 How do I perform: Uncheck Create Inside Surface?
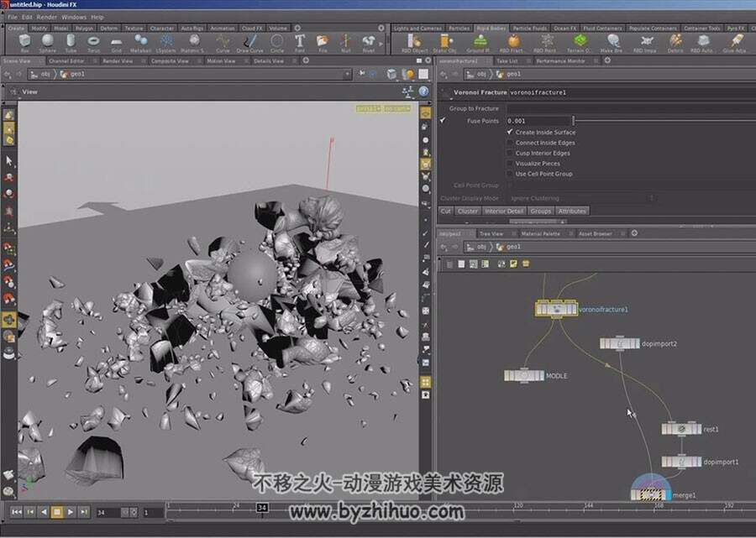point(510,132)
